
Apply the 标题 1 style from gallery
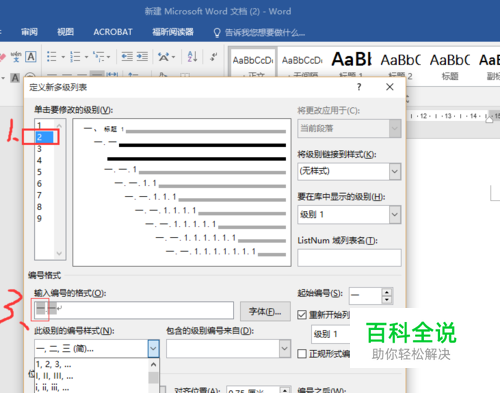pyautogui.click(x=351, y=63)
